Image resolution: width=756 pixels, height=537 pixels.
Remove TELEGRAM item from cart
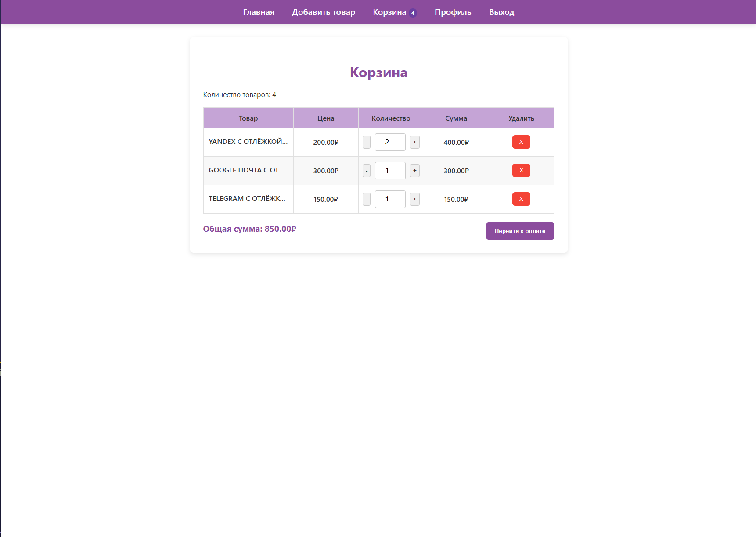tap(521, 199)
